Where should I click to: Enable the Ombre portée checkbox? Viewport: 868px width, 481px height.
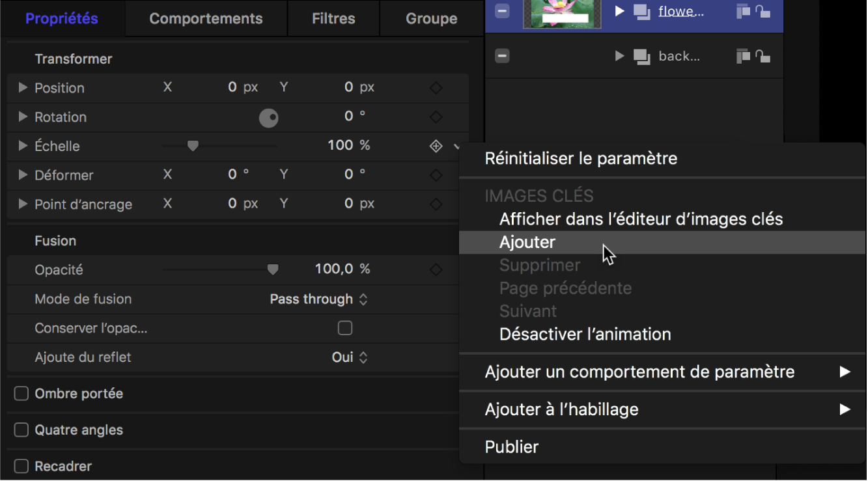21,393
